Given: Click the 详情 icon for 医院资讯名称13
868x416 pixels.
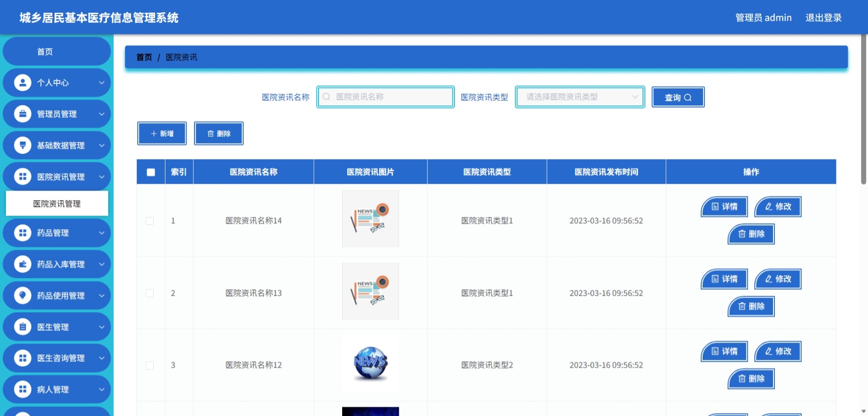Looking at the screenshot, I should tap(715, 279).
